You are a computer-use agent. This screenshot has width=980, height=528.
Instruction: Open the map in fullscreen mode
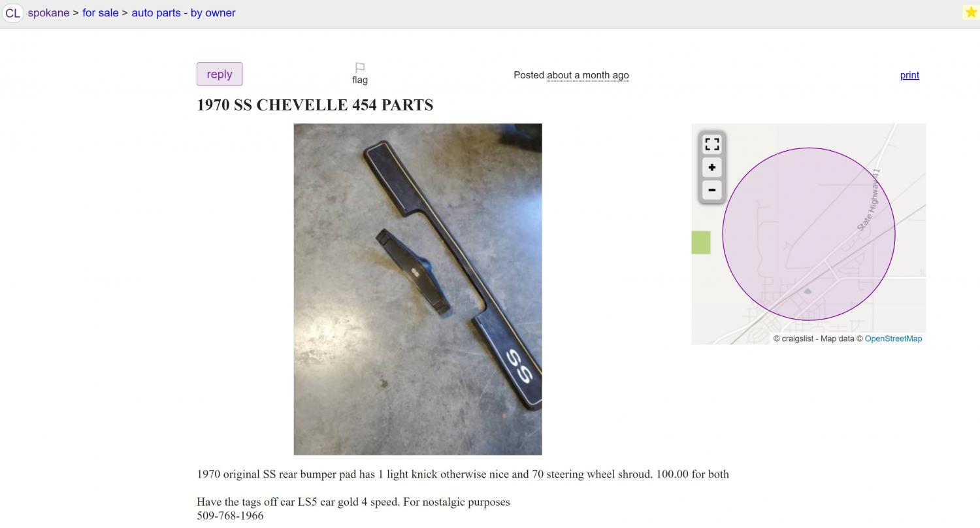pyautogui.click(x=711, y=144)
